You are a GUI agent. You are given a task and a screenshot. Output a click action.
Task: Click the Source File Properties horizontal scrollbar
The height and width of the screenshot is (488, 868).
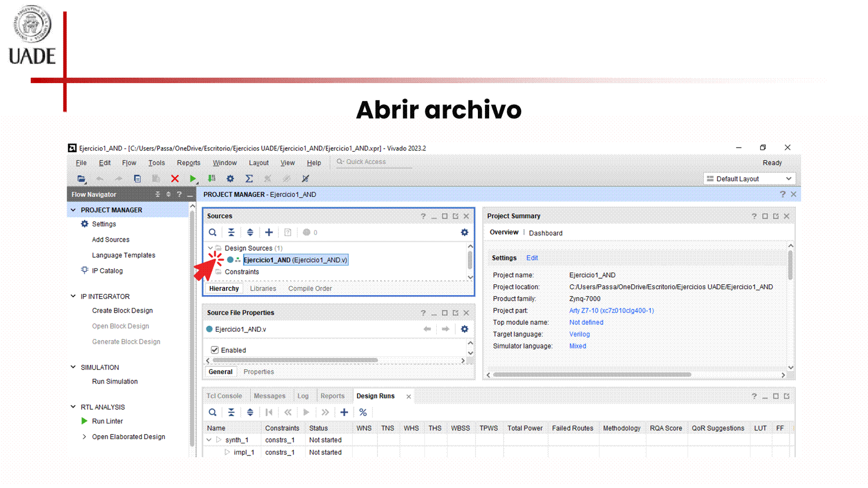tap(295, 361)
